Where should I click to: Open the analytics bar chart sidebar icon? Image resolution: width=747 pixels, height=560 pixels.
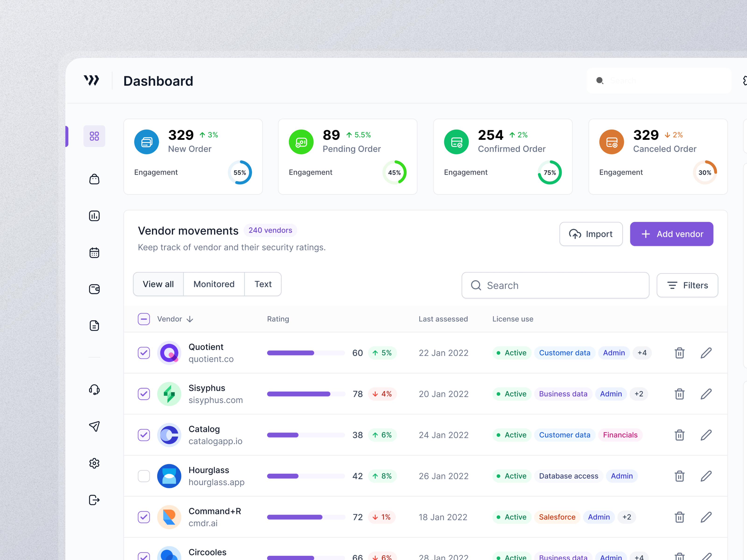pos(94,216)
